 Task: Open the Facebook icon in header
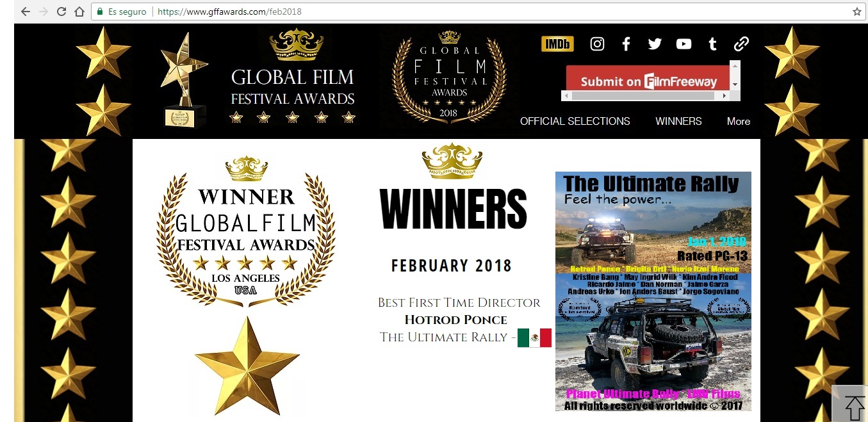tap(626, 44)
